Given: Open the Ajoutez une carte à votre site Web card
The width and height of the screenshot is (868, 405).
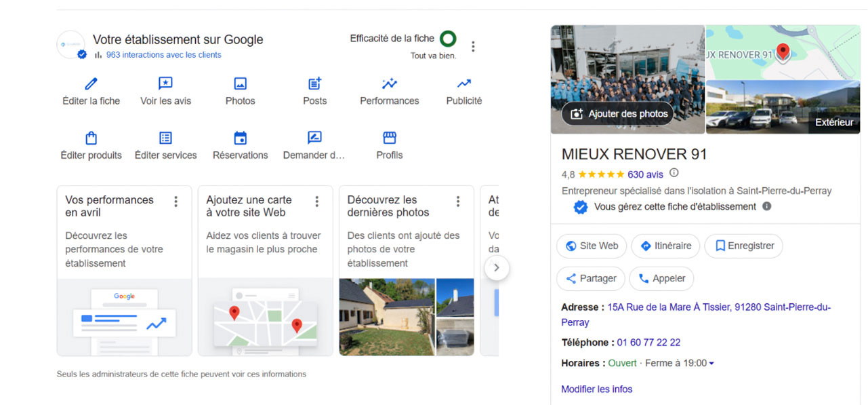Looking at the screenshot, I should click(265, 271).
